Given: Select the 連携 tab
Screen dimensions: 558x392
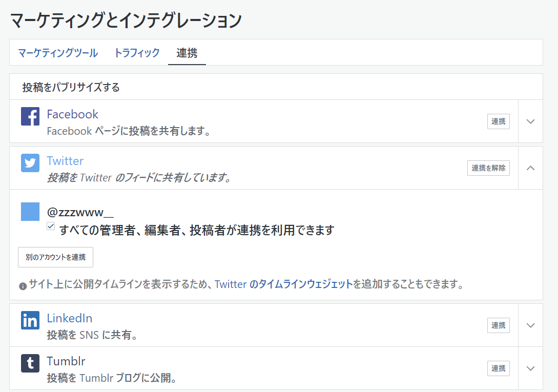Looking at the screenshot, I should coord(187,53).
